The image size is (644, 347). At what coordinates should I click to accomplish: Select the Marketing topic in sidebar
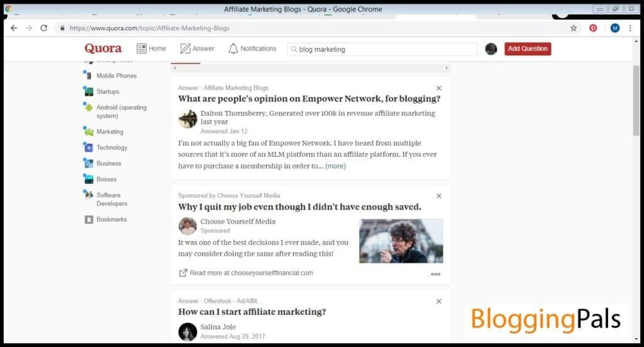tap(109, 132)
